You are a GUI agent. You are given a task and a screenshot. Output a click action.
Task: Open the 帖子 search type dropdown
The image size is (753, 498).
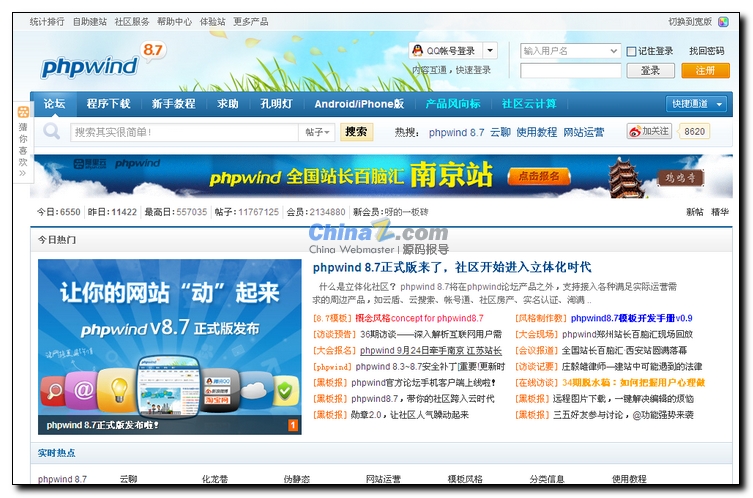coord(317,132)
